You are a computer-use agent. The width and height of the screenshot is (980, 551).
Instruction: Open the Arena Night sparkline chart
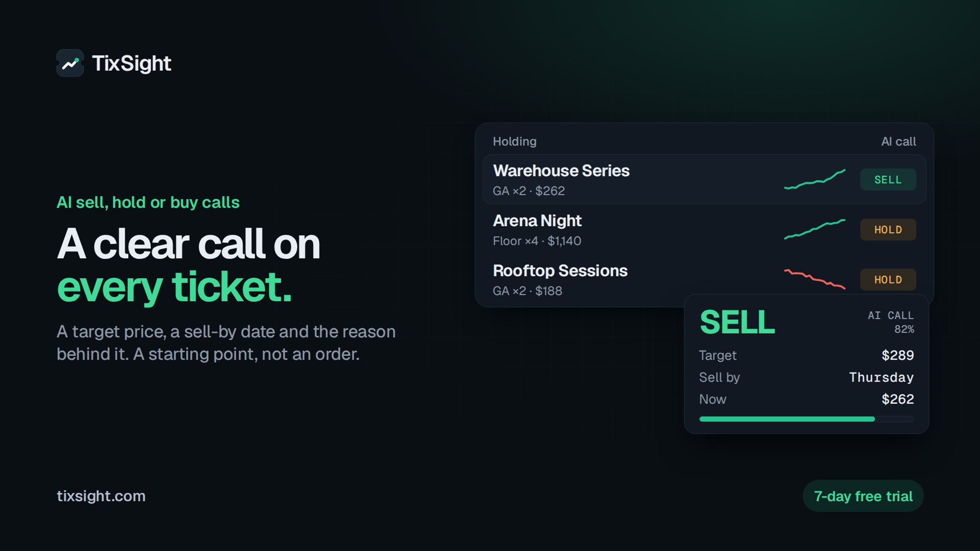pos(815,229)
